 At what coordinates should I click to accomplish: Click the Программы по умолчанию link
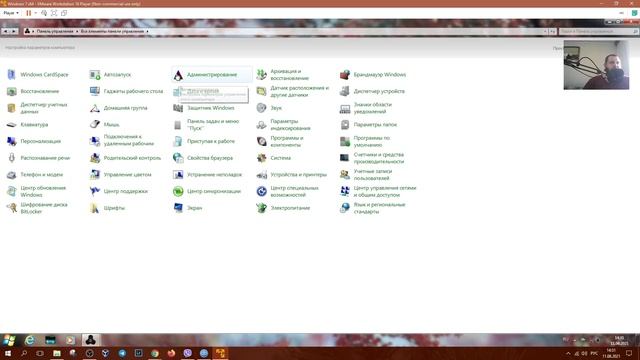[371, 141]
